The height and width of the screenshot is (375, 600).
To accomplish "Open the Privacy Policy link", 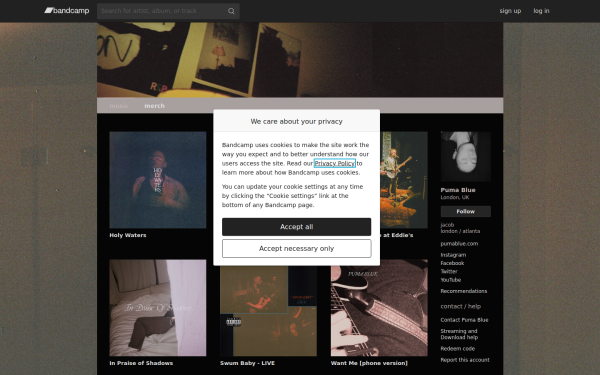I will tap(335, 163).
